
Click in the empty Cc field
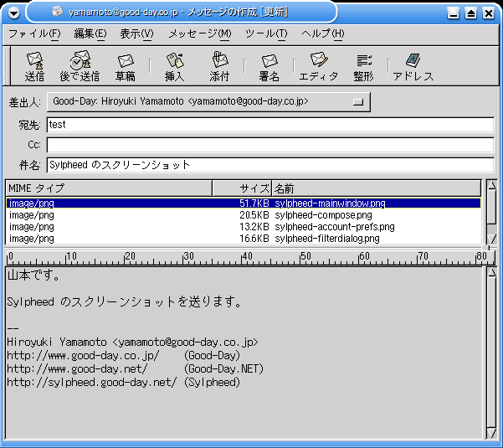point(270,145)
